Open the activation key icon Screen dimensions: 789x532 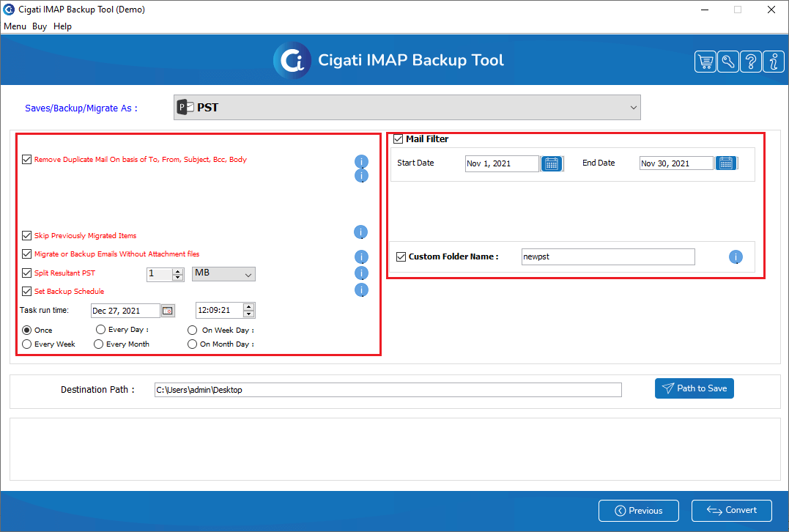coord(728,62)
